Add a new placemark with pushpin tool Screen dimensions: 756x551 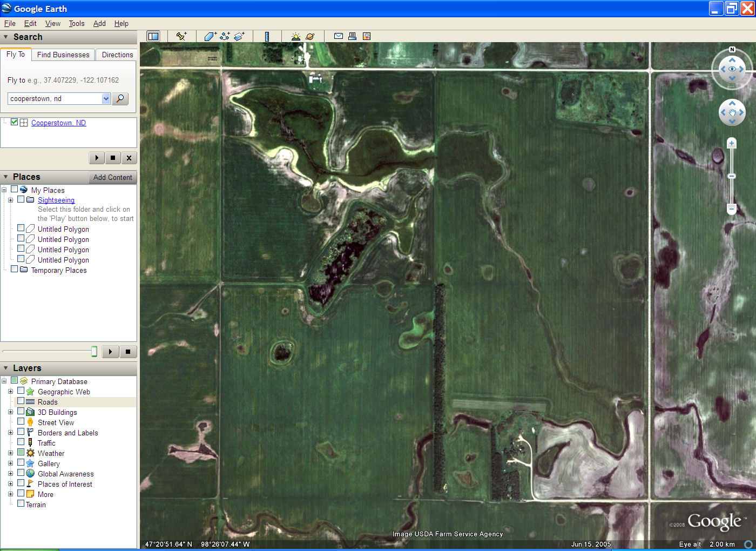pyautogui.click(x=181, y=36)
